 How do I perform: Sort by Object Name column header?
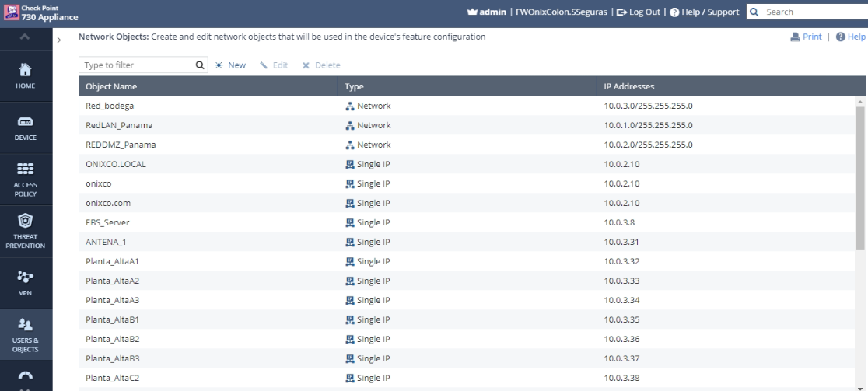pos(111,86)
